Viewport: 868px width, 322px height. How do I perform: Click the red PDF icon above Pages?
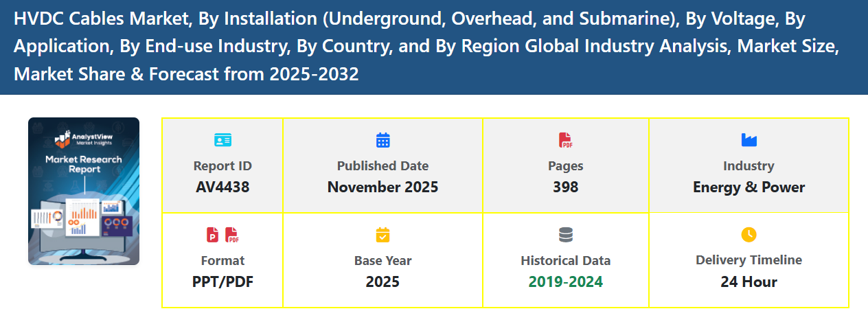565,140
